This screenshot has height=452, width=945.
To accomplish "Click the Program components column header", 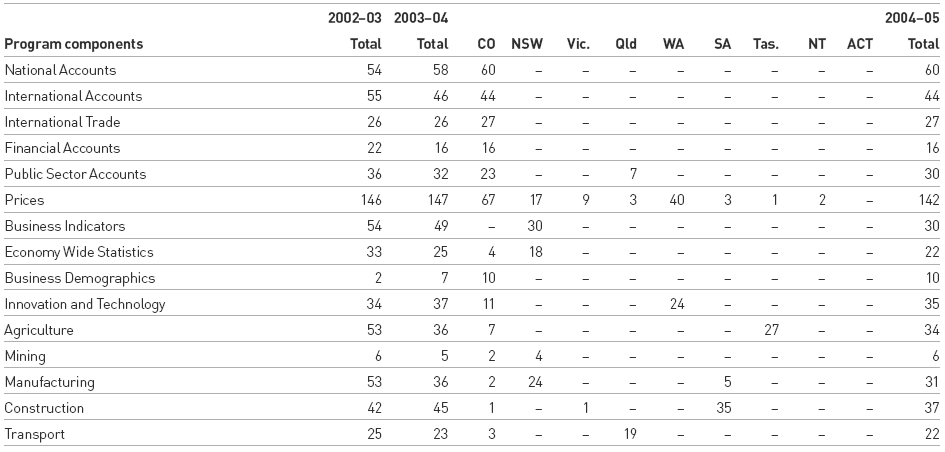I will tap(74, 44).
